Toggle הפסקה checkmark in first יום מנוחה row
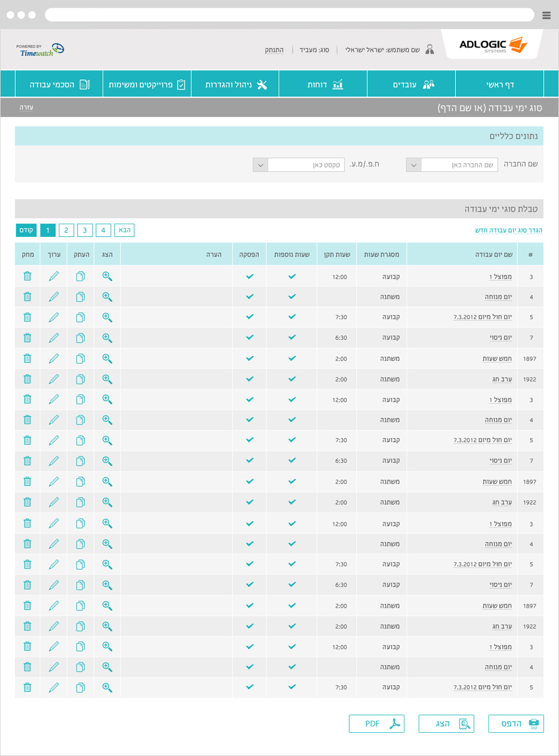The height and width of the screenshot is (756, 559). (x=249, y=296)
